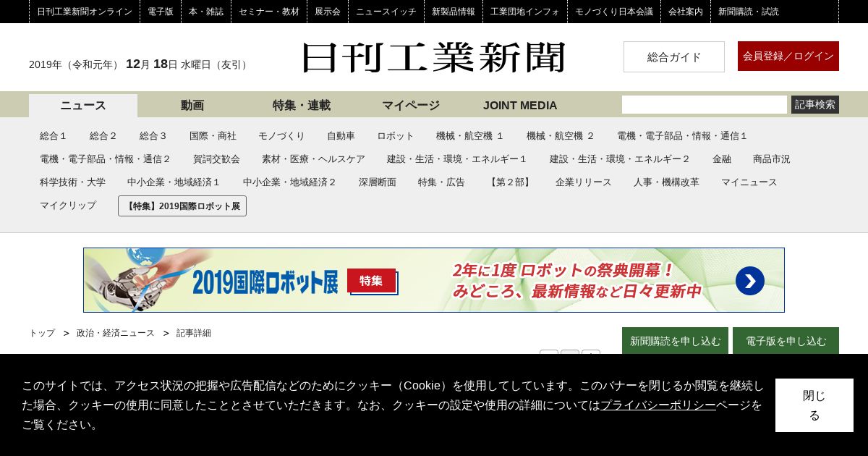
Task: Select the 総合１ category
Action: pos(54,136)
